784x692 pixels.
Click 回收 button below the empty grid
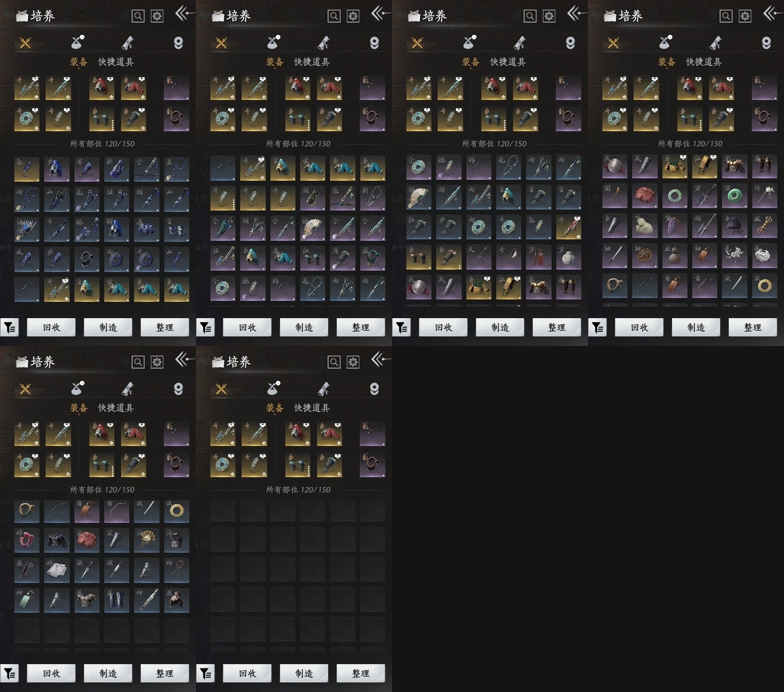(x=247, y=673)
